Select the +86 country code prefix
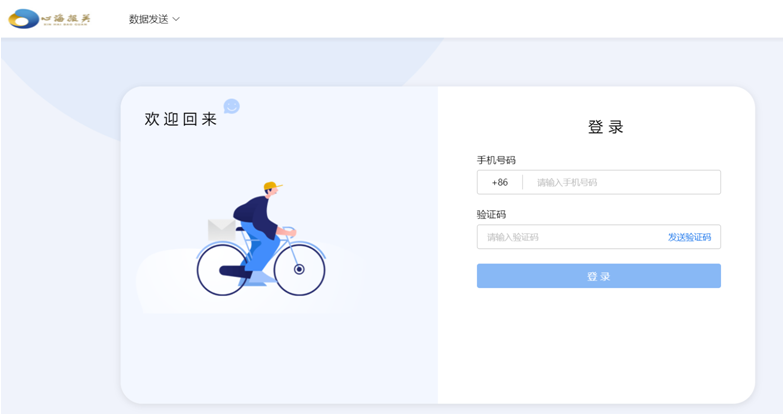Image resolution: width=784 pixels, height=415 pixels. 499,182
